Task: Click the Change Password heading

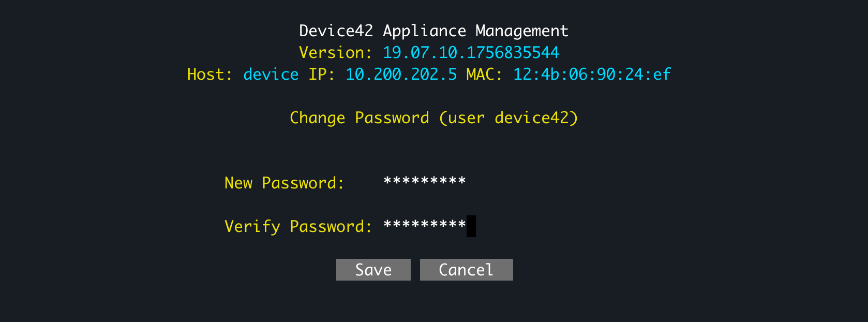Action: 358,118
